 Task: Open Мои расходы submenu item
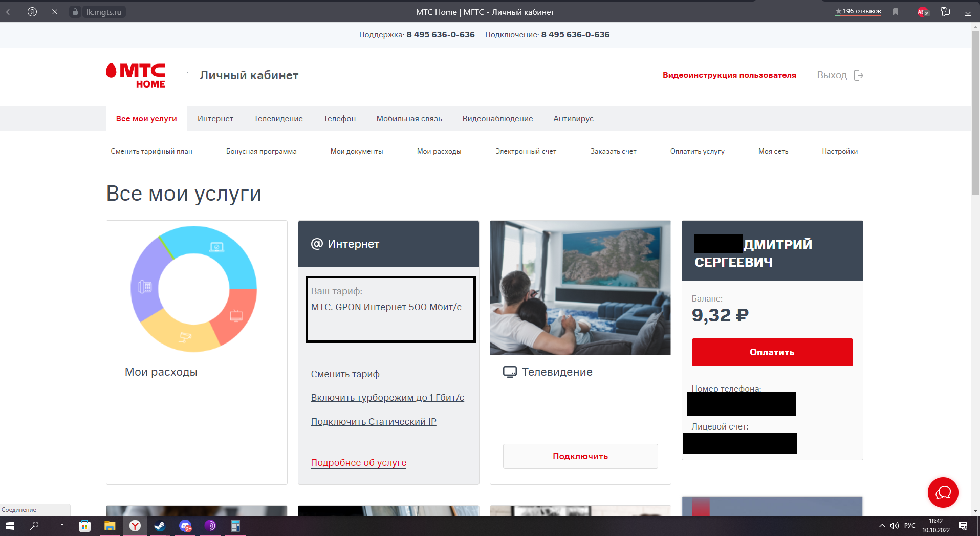[439, 151]
